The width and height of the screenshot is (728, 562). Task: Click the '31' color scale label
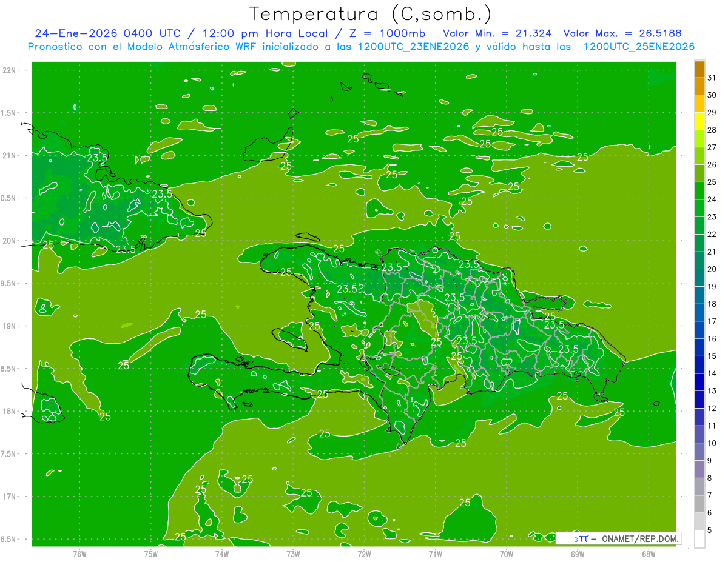click(x=712, y=78)
